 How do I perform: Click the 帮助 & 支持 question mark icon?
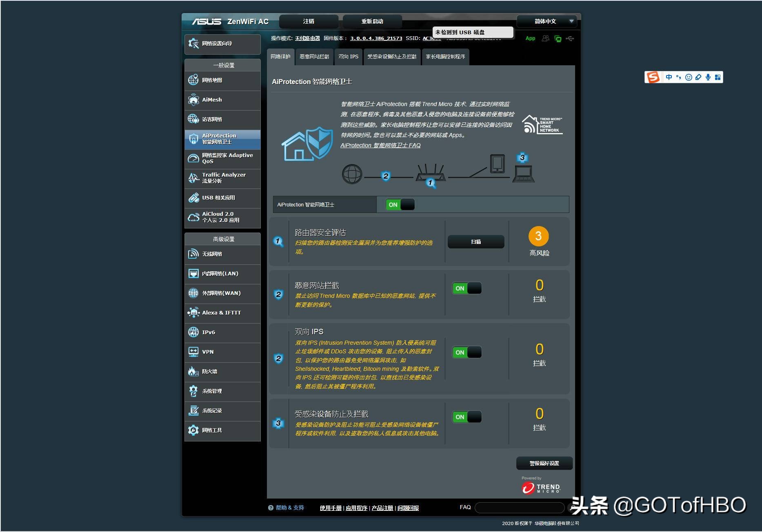271,508
